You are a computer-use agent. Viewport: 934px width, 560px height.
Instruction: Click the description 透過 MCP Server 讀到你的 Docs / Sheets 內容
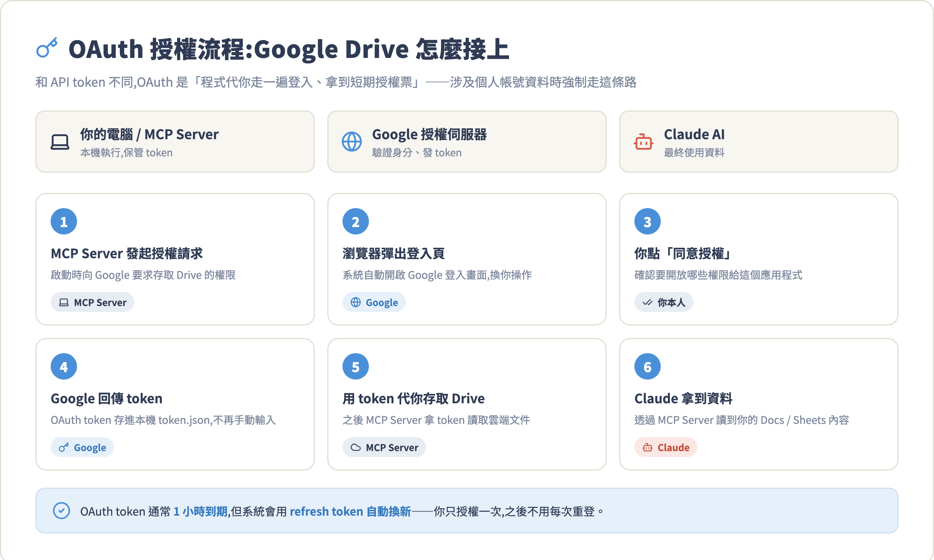point(742,420)
